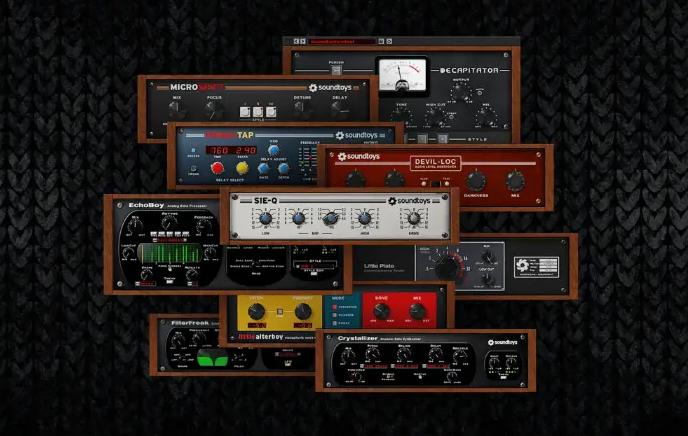Open the Style dropdown on EchoBoy

[x=315, y=266]
